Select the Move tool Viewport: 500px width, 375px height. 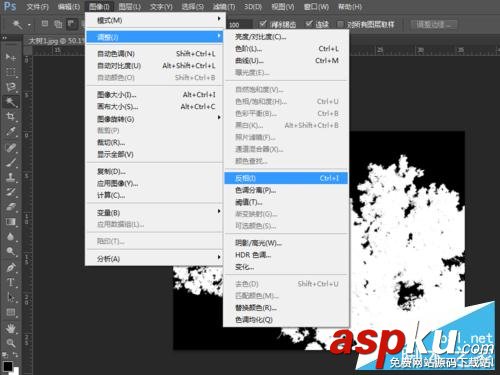point(11,57)
